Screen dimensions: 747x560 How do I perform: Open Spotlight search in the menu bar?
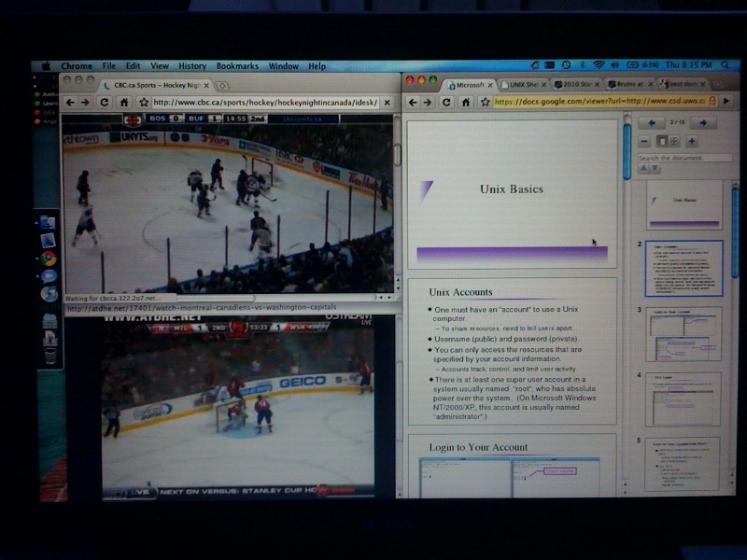[726, 65]
